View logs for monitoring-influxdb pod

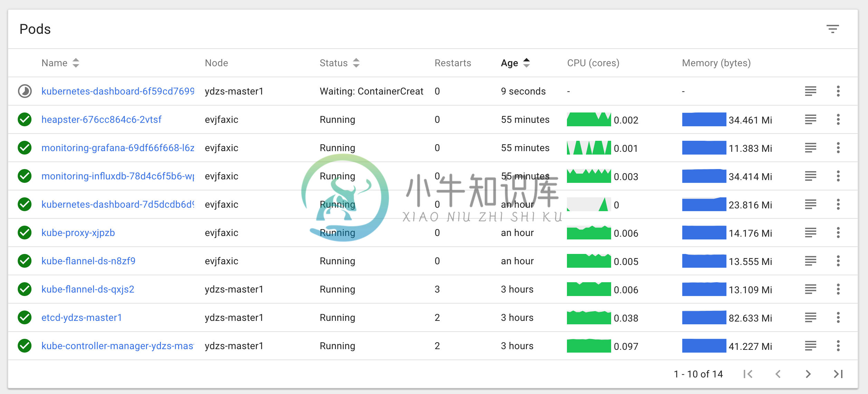(810, 176)
